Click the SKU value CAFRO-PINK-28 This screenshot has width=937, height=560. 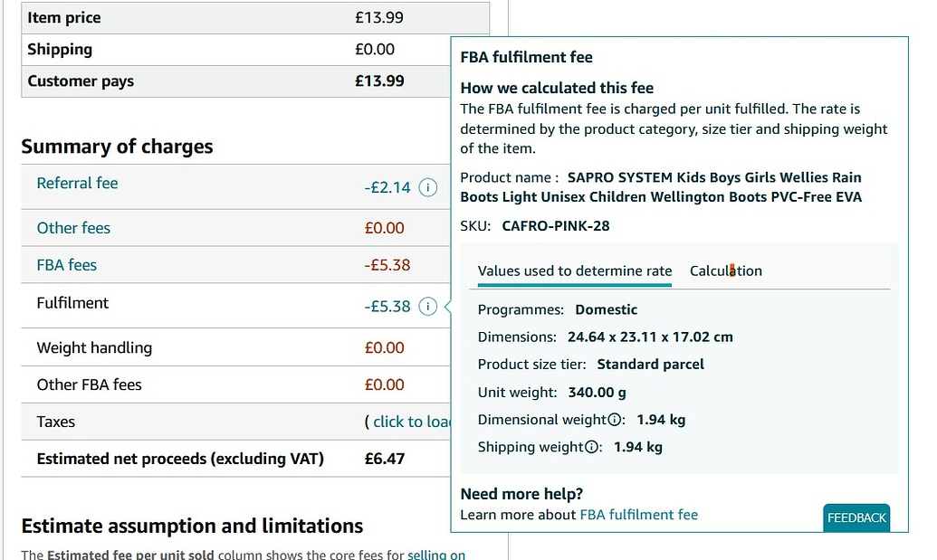(x=556, y=226)
